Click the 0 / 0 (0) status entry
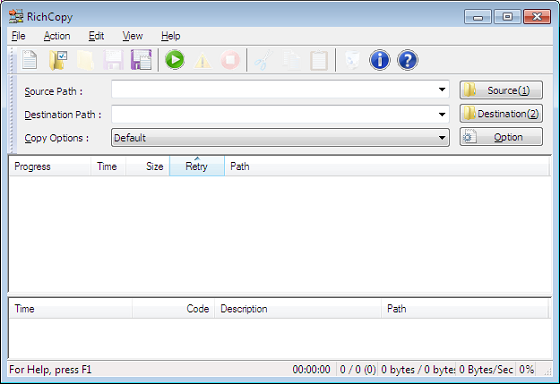The width and height of the screenshot is (560, 384). [x=358, y=369]
